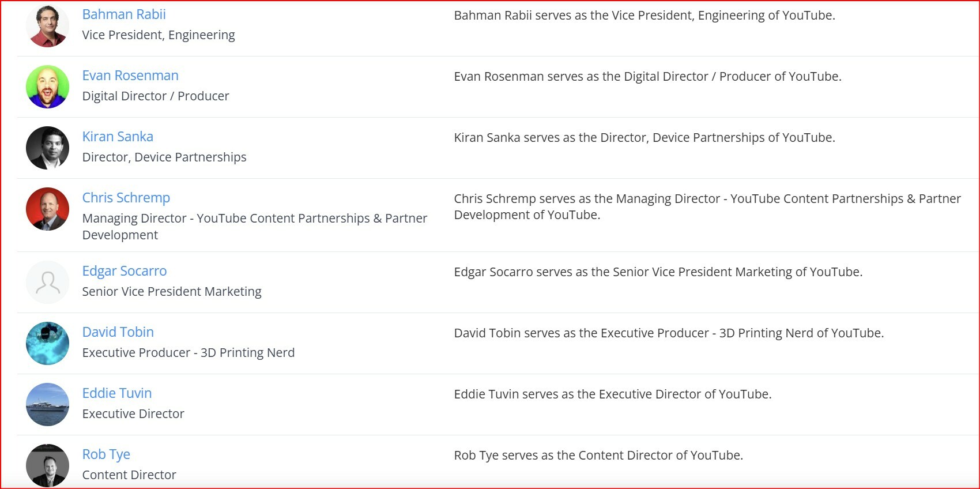Open the Bahman Rabii name link

pos(124,14)
